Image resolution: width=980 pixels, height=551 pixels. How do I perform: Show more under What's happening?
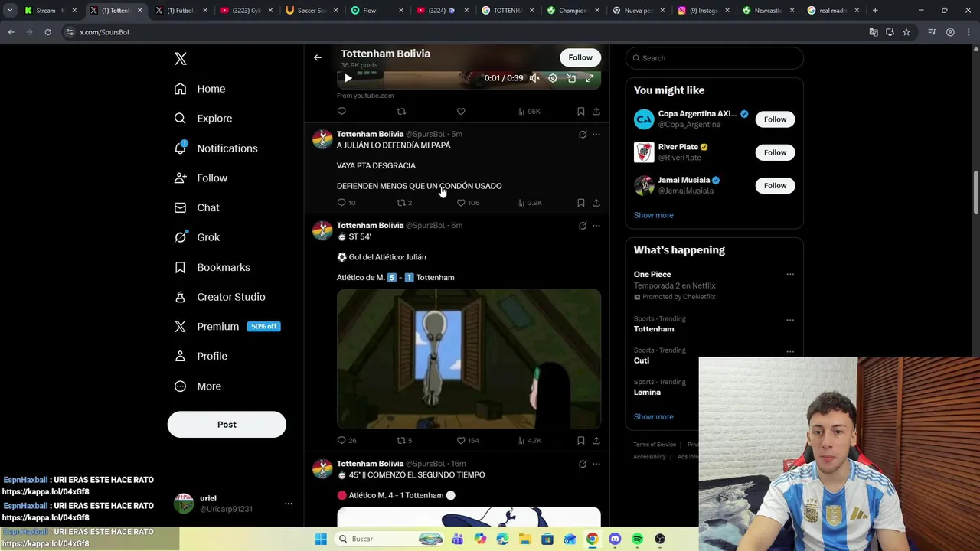coord(654,417)
